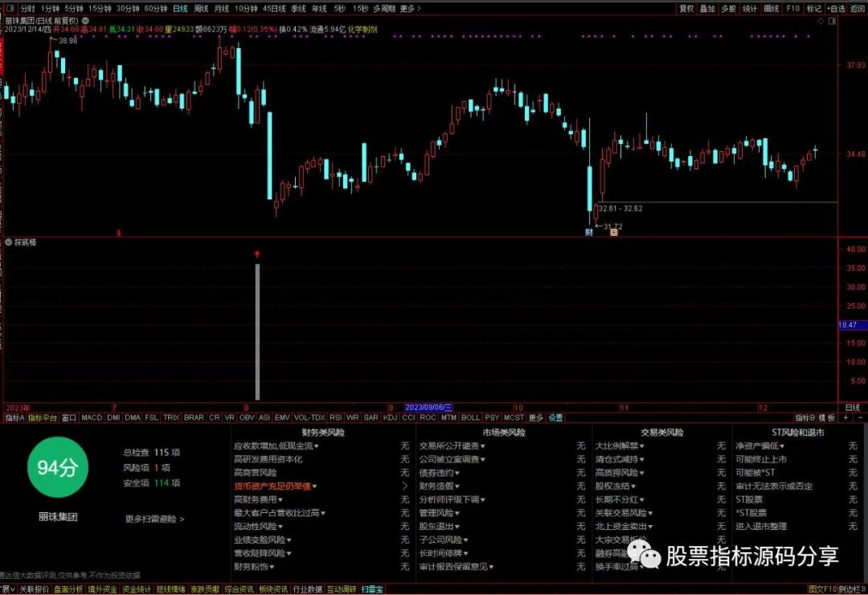Select the KDJ indicator
The height and width of the screenshot is (595, 868).
pyautogui.click(x=391, y=418)
